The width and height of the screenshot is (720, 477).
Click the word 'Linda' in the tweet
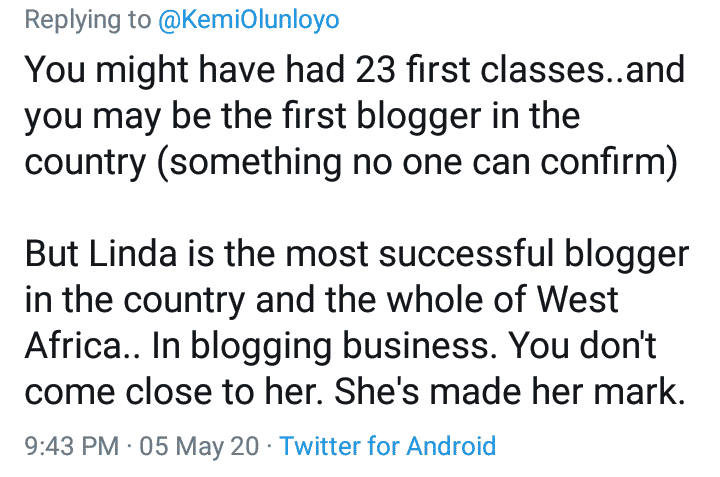tap(133, 254)
